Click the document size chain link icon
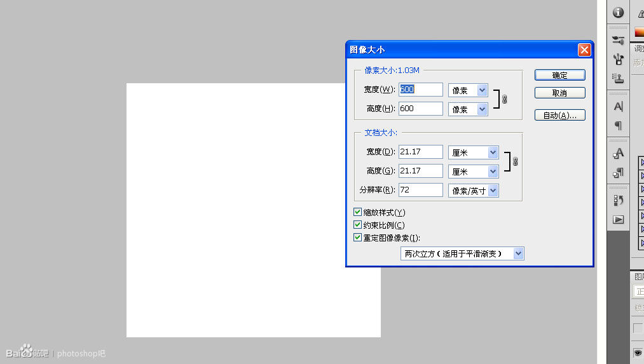Viewport: 644px width, 364px height. pyautogui.click(x=516, y=161)
